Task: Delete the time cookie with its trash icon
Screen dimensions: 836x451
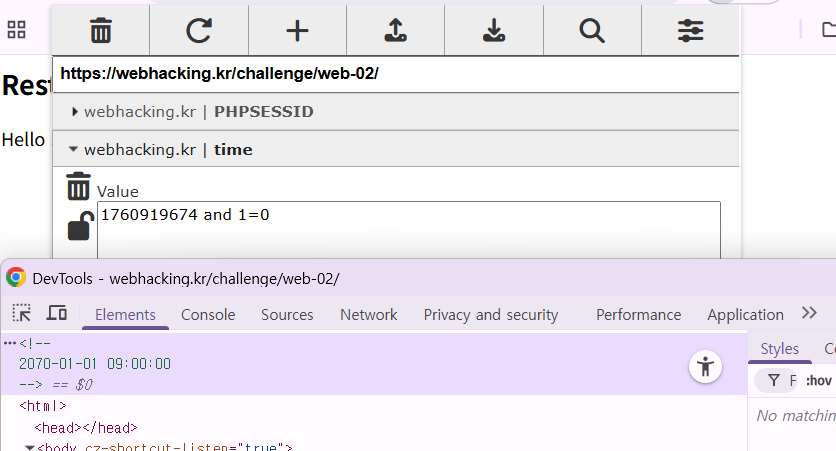Action: tap(78, 187)
